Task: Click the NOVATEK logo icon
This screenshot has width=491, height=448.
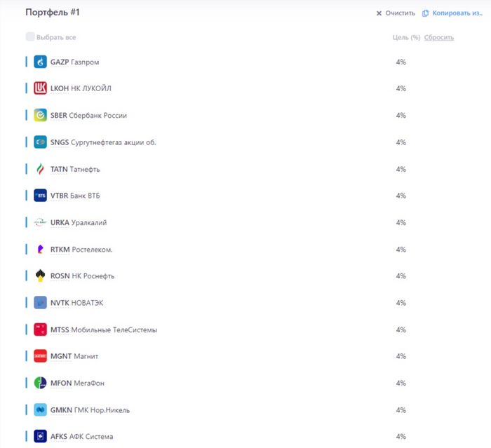Action: point(40,303)
